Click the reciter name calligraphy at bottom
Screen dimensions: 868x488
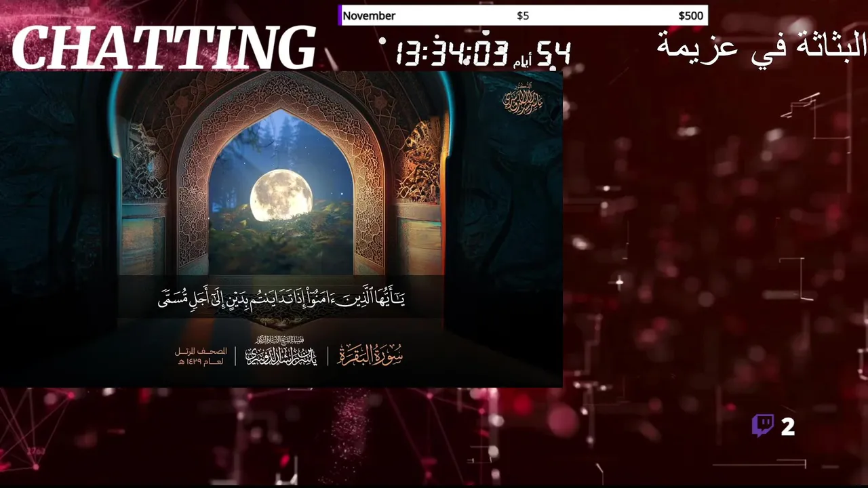click(281, 352)
